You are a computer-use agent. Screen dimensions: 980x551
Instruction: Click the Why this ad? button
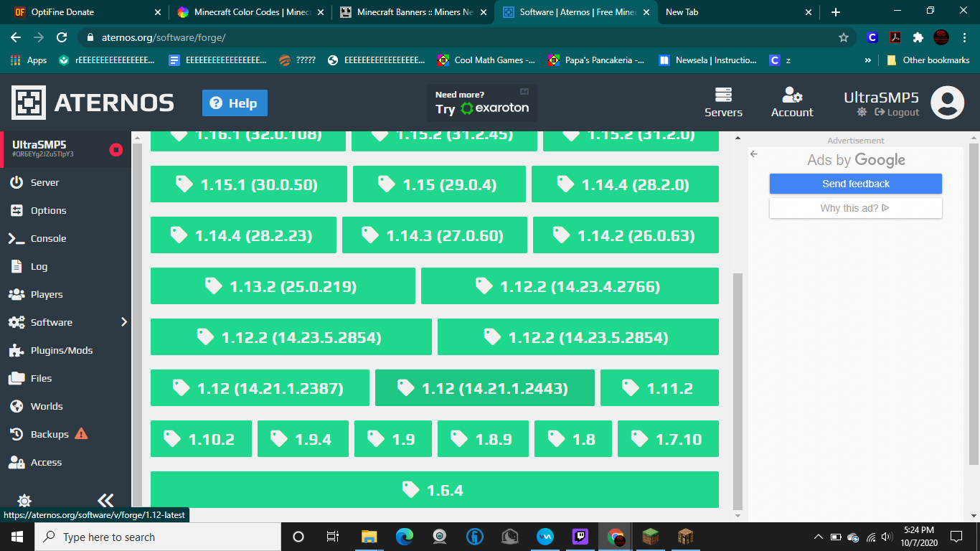coord(856,208)
